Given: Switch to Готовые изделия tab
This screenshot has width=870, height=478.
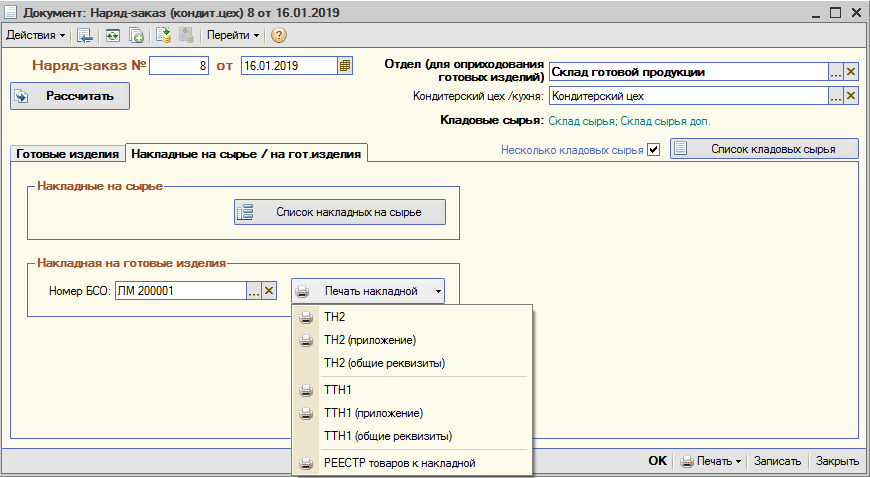Looking at the screenshot, I should click(x=68, y=154).
